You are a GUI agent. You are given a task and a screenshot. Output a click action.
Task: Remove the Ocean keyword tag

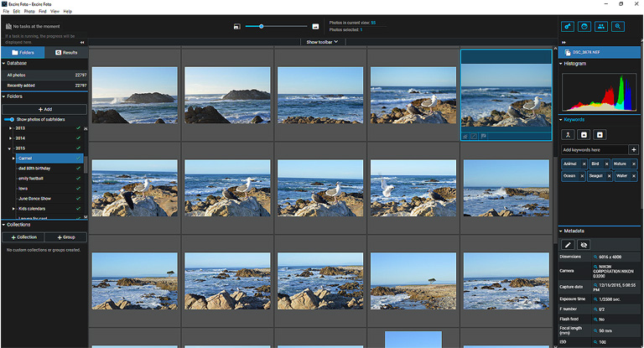tap(582, 176)
